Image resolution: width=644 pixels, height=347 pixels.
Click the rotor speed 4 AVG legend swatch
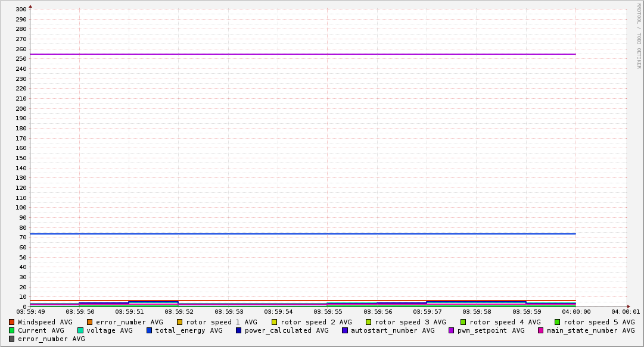[463, 322]
